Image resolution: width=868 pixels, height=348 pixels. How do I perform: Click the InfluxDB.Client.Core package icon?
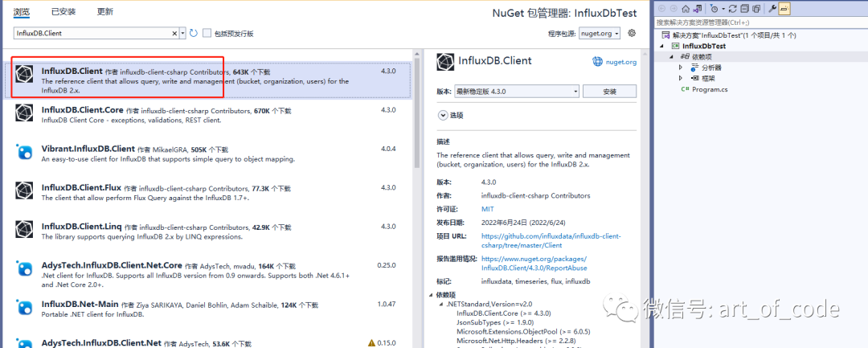tap(24, 113)
